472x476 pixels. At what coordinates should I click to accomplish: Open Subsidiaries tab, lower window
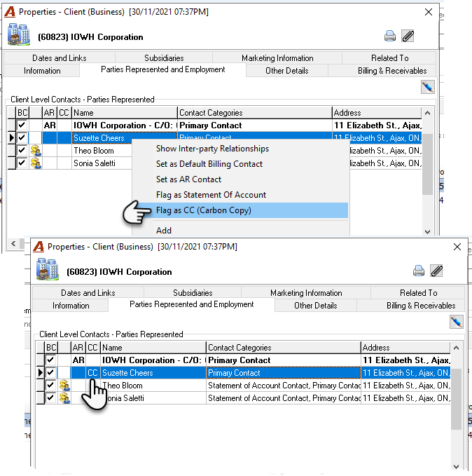click(x=193, y=292)
